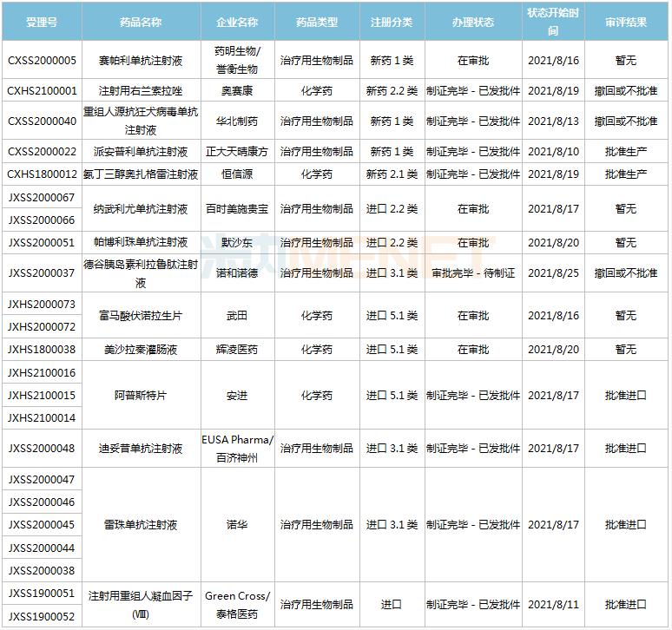Viewport: 672px width, 630px height.
Task: Select cell JXSS1900051
Action: click(42, 594)
